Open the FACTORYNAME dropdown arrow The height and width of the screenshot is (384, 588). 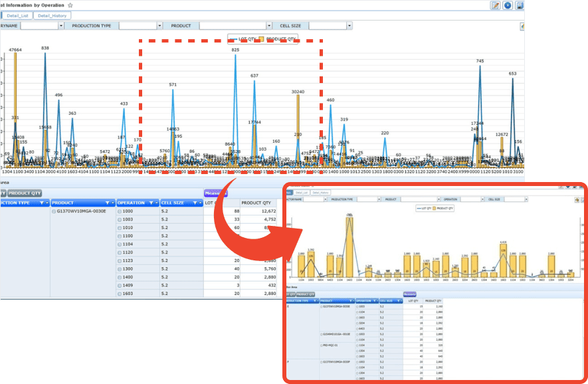click(61, 25)
